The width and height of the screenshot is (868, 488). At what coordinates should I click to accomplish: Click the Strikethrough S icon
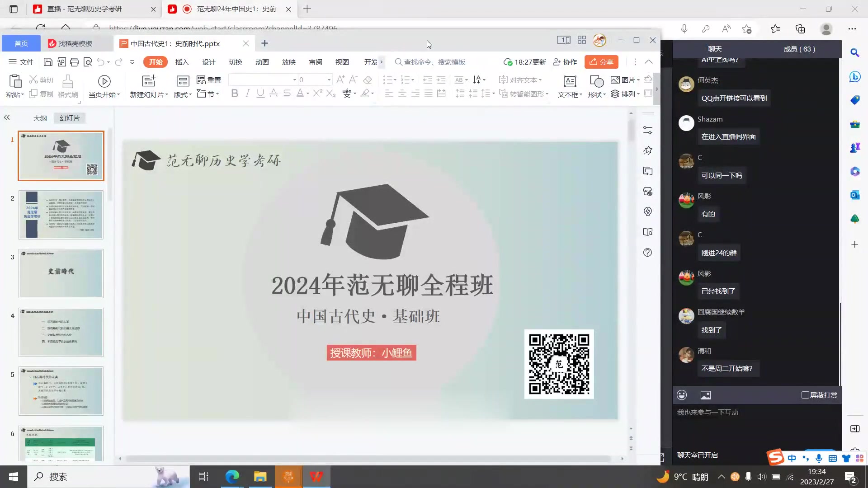pyautogui.click(x=287, y=93)
